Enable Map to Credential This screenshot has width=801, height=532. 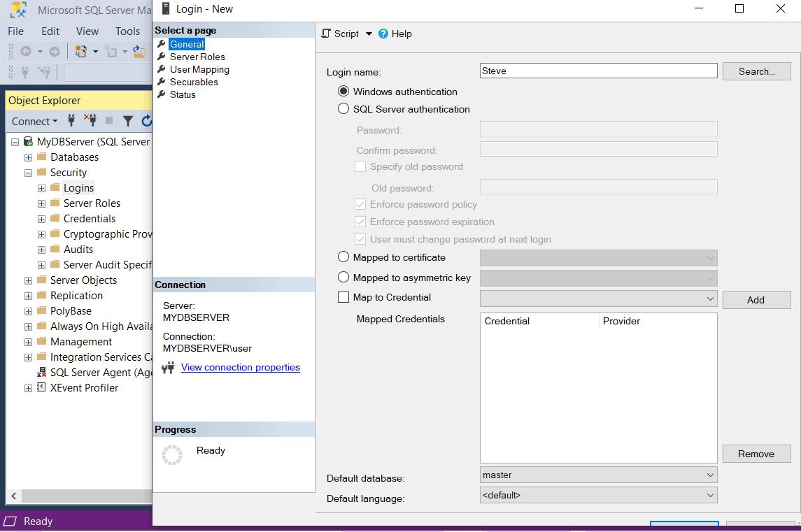click(343, 296)
